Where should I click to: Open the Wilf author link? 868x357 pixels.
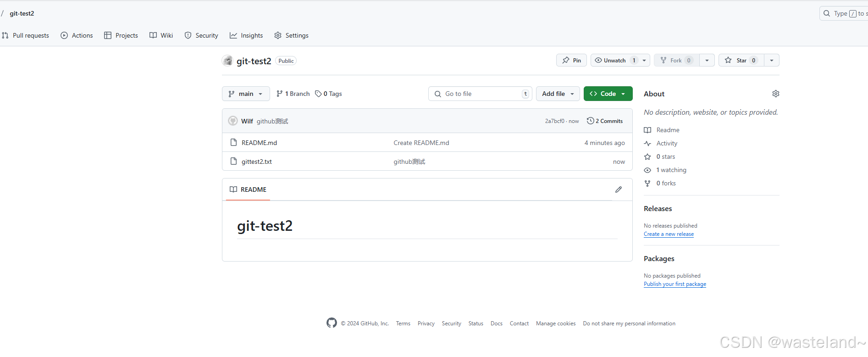pos(247,121)
